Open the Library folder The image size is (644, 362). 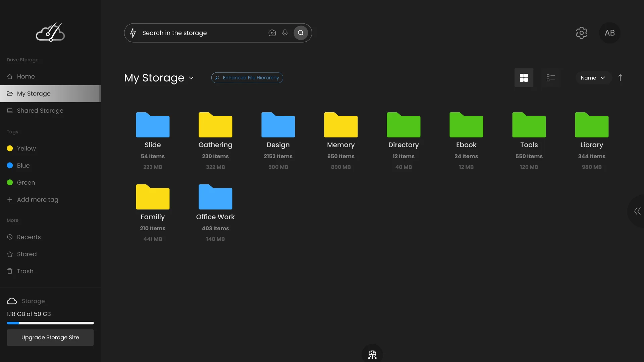point(592,125)
